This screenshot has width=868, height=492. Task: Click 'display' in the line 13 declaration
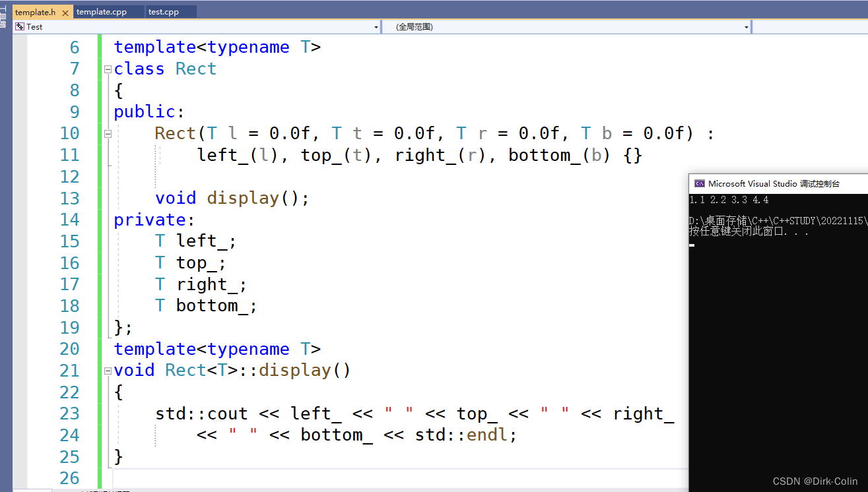(x=243, y=199)
